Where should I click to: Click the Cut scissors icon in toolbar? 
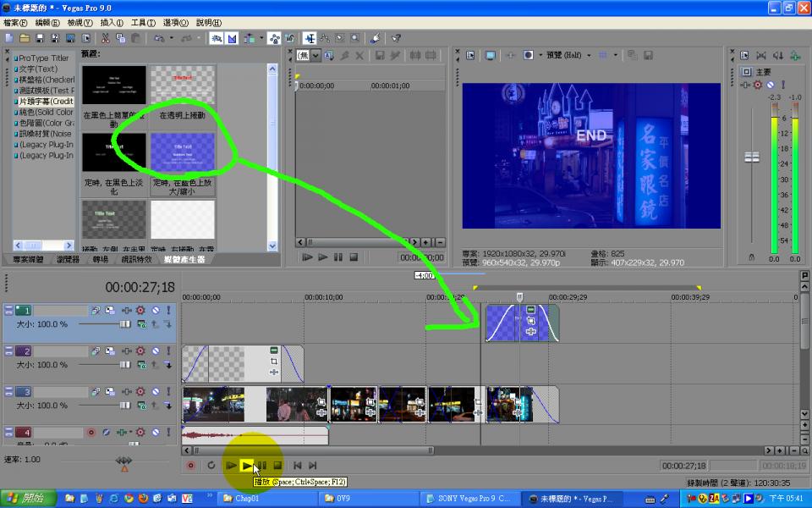[105, 38]
